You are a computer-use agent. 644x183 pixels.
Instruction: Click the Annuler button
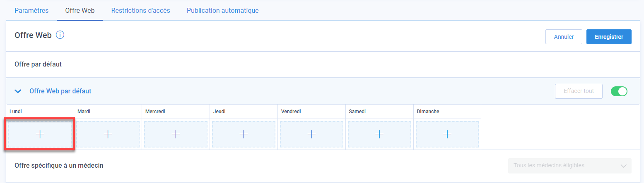tap(564, 37)
